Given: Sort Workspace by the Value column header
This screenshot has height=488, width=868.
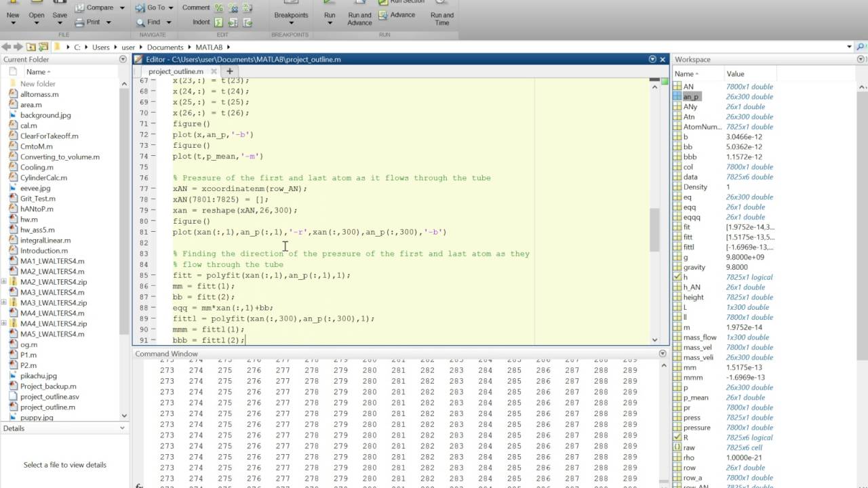Looking at the screenshot, I should [x=735, y=74].
